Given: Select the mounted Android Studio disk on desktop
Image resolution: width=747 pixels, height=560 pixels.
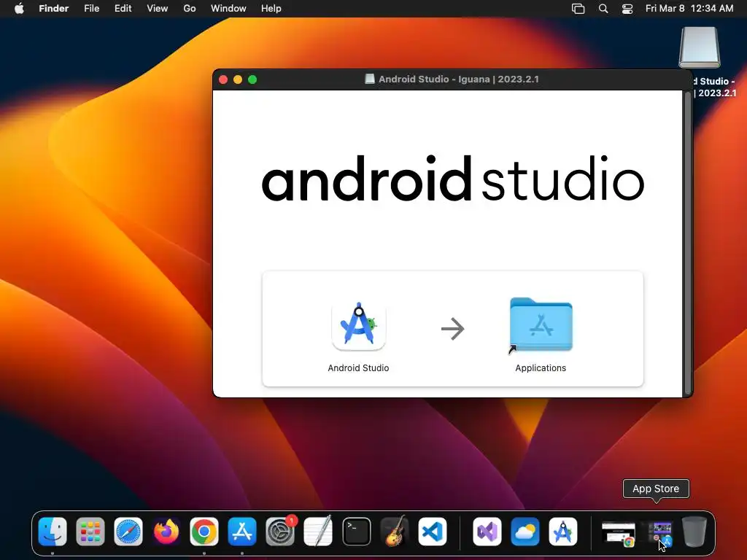Looking at the screenshot, I should click(700, 47).
